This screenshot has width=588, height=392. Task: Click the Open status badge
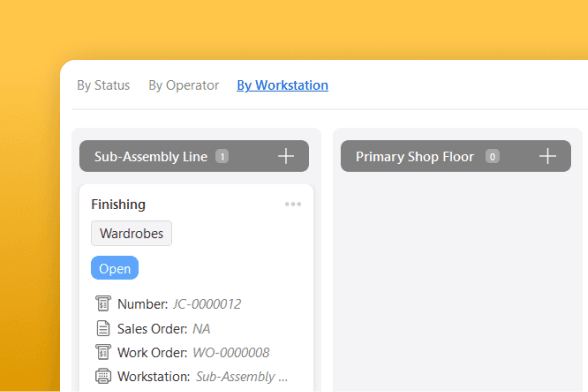[115, 268]
